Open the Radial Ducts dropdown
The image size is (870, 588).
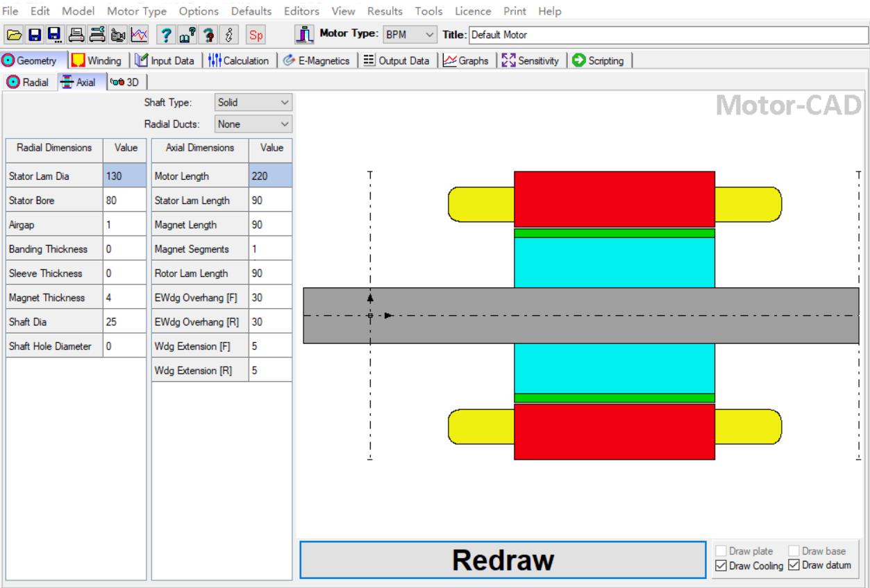click(x=253, y=124)
